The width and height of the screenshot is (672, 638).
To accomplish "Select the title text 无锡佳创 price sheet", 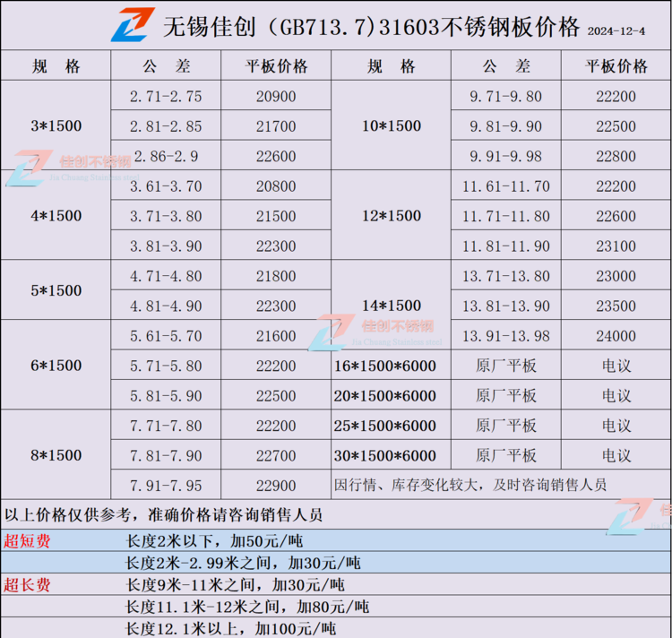I will [x=371, y=27].
